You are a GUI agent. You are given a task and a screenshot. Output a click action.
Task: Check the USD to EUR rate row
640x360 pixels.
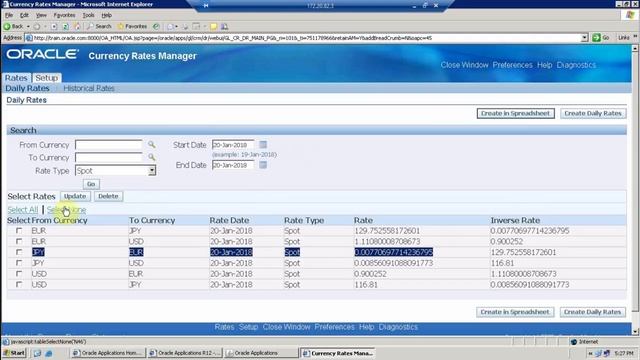coord(19,273)
